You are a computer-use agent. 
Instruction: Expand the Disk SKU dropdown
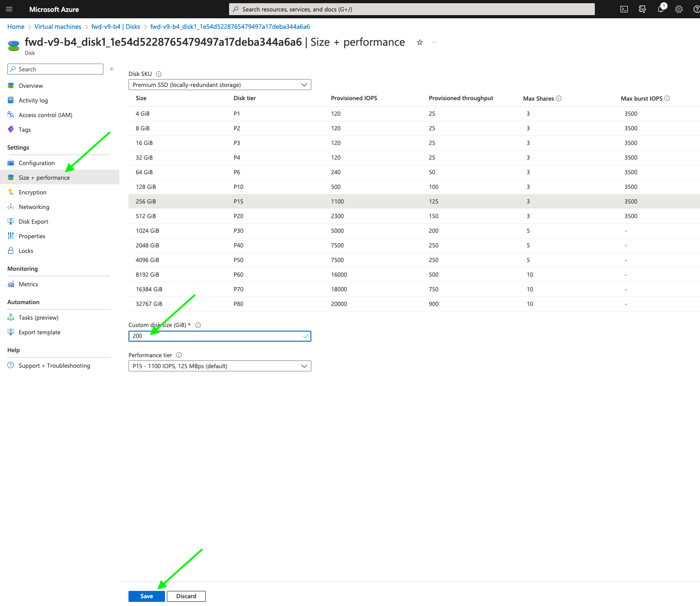pos(219,85)
